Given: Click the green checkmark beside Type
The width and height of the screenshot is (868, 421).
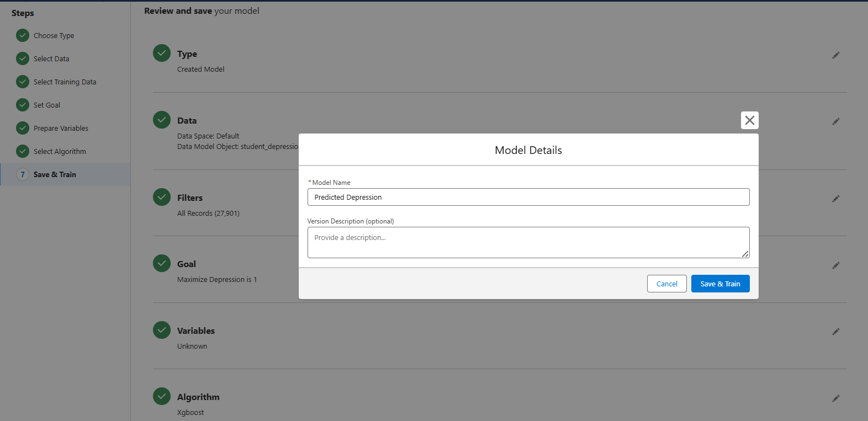Looking at the screenshot, I should tap(162, 54).
